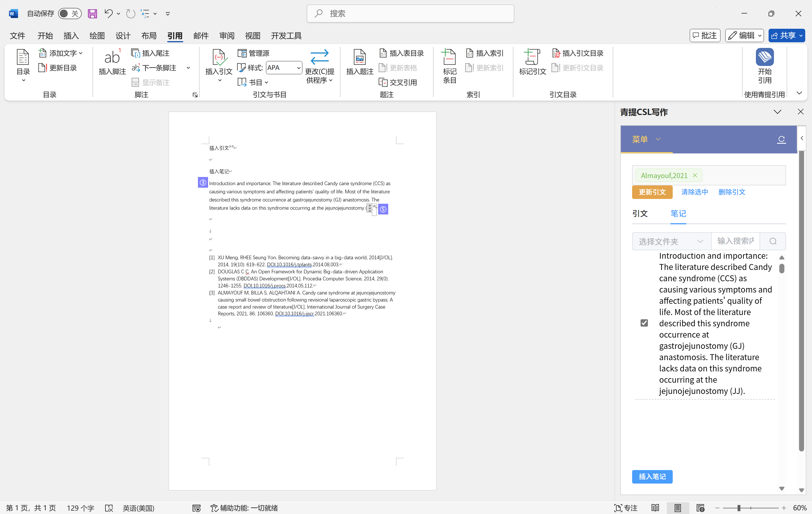
Task: Click the save icon in title bar
Action: [92, 14]
